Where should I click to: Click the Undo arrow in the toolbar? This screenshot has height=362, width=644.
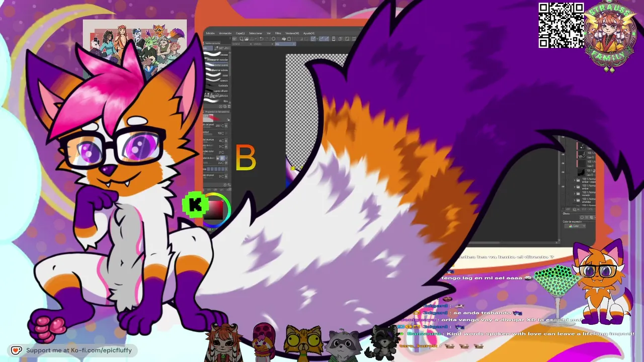pyautogui.click(x=261, y=39)
